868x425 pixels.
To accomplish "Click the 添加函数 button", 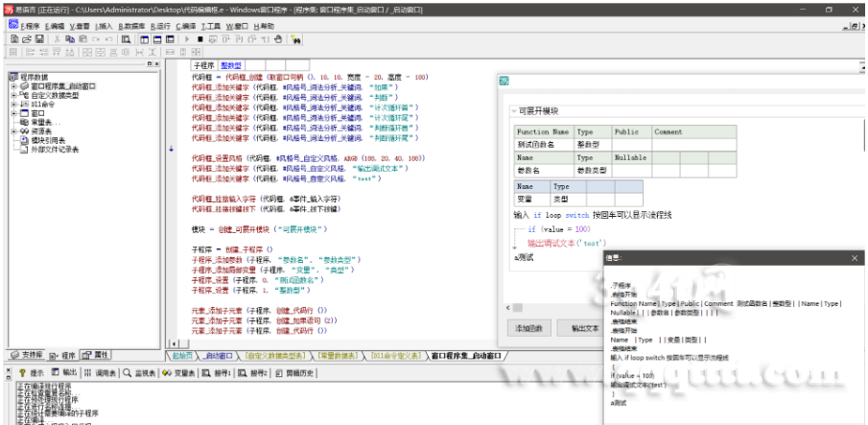I will pos(528,327).
